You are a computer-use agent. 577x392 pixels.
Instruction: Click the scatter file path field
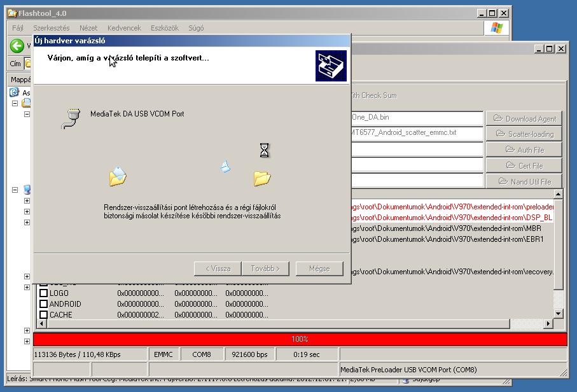pos(417,133)
